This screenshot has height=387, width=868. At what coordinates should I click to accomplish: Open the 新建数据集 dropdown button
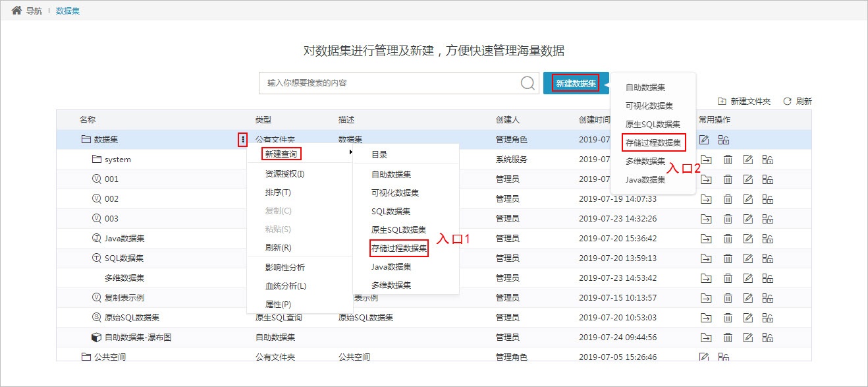pyautogui.click(x=576, y=83)
